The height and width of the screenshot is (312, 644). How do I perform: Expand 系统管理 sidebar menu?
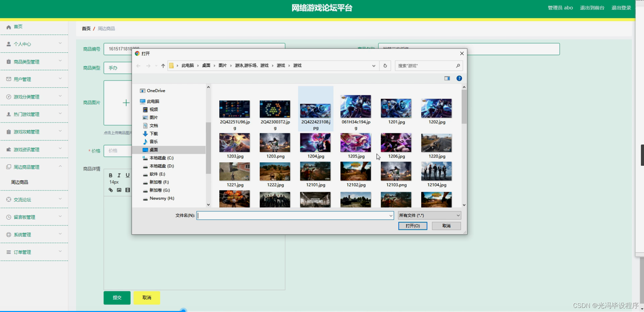[x=34, y=235]
